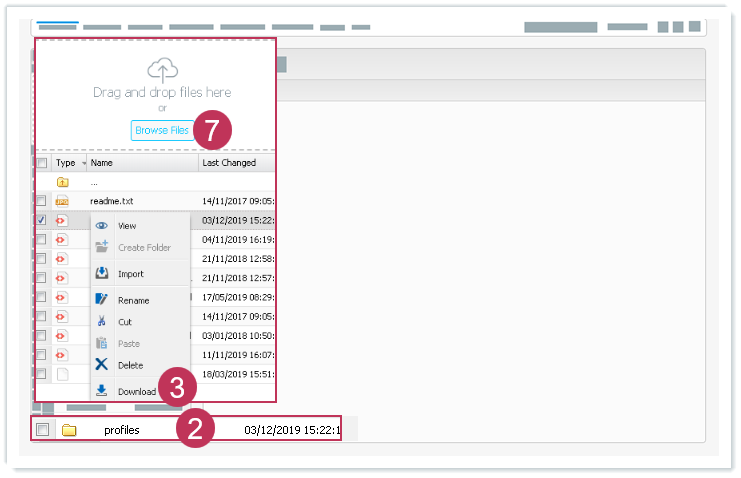Image resolution: width=741 pixels, height=478 pixels.
Task: Tick the profiles folder checkbox
Action: 42,430
